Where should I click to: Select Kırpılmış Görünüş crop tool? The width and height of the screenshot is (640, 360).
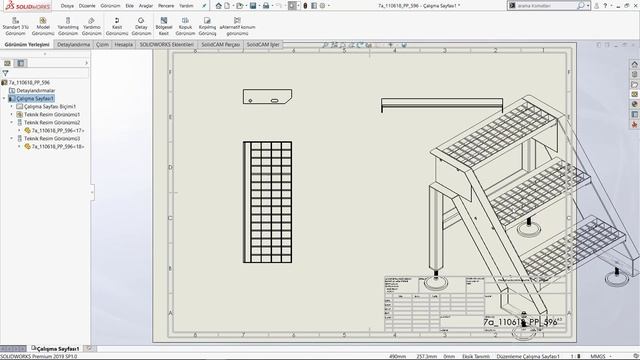(207, 26)
